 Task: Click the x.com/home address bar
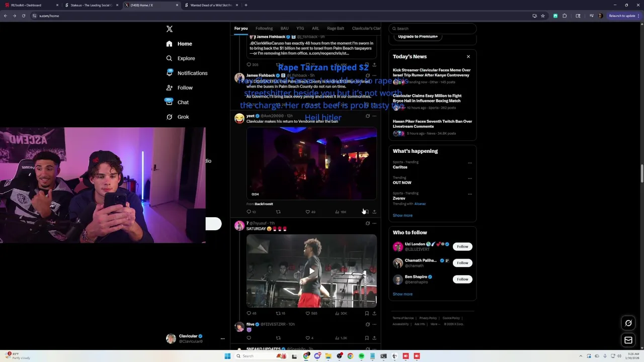pyautogui.click(x=282, y=16)
